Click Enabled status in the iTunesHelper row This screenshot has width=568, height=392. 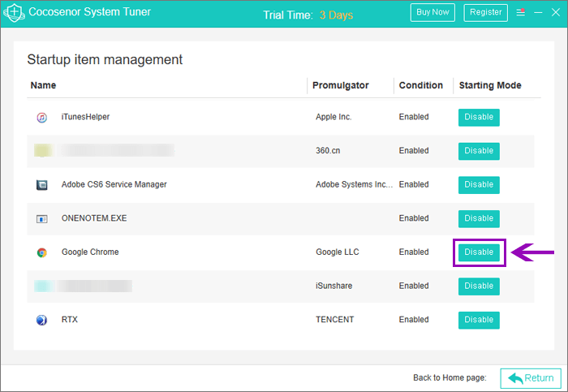coord(414,117)
